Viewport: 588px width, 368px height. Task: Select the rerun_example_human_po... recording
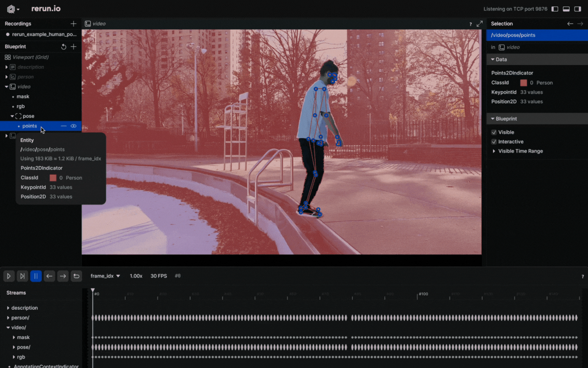[41, 34]
